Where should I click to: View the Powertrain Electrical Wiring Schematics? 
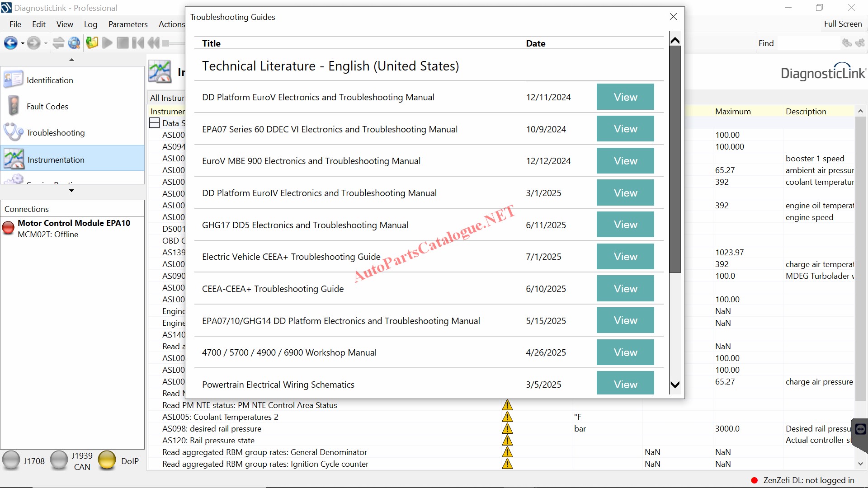(625, 384)
